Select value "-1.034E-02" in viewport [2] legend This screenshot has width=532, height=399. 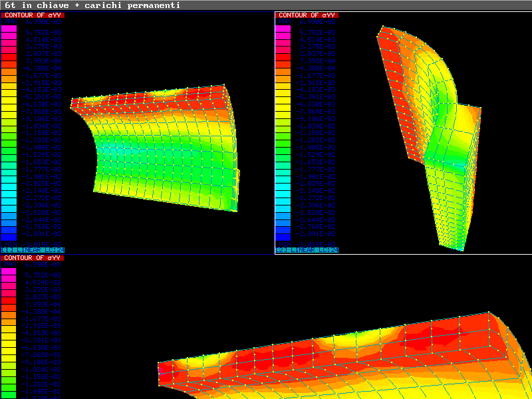315,126
